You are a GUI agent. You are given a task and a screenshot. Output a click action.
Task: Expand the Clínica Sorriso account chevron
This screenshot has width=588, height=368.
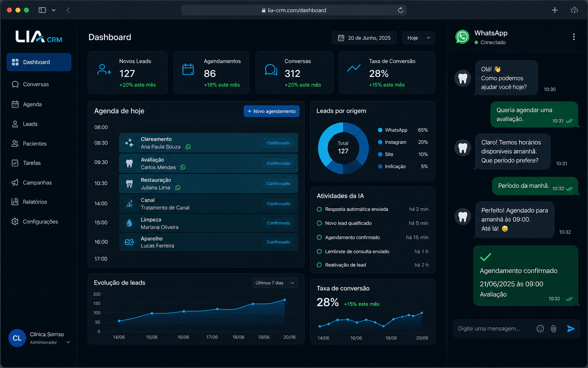68,342
